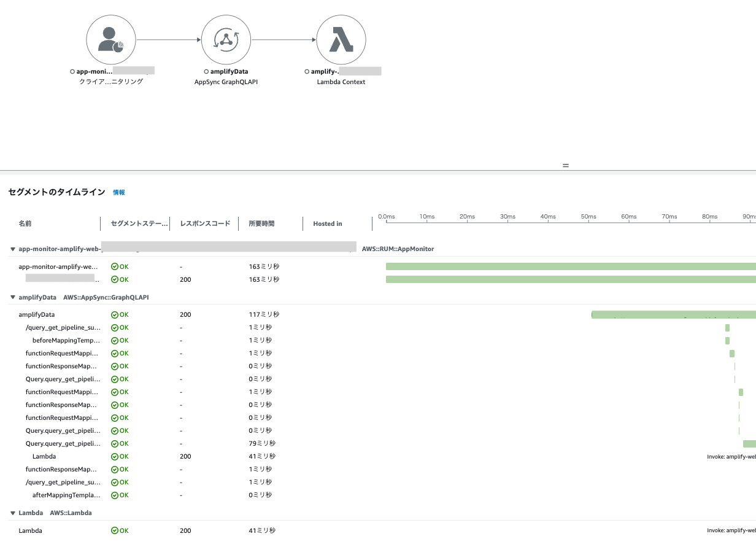The width and height of the screenshot is (756, 547).
Task: Select the Lambda Context node icon
Action: tap(341, 40)
